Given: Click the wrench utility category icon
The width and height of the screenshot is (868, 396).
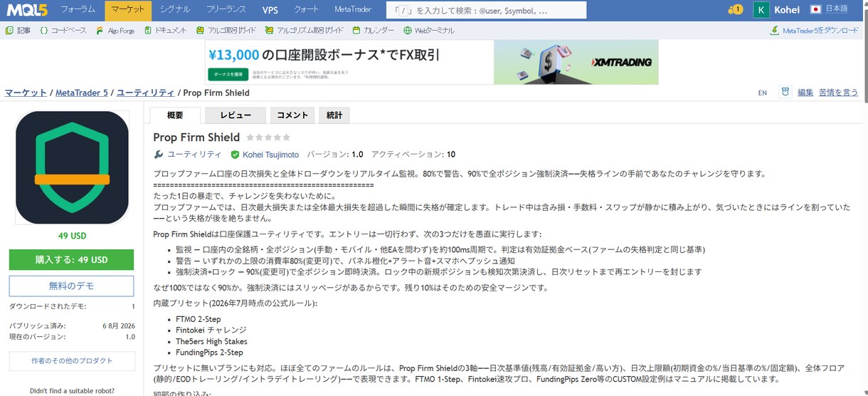Looking at the screenshot, I should pos(159,155).
